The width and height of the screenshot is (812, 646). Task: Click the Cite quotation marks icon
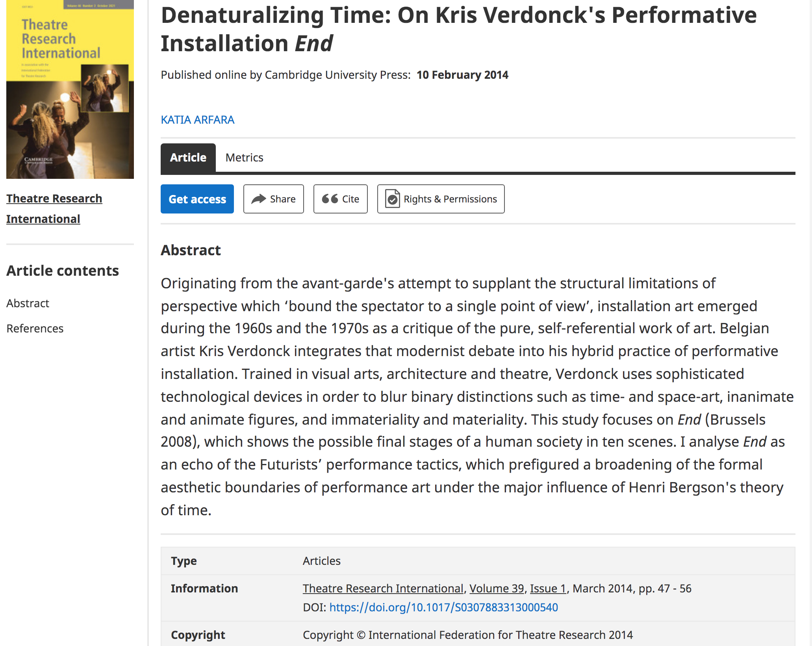(x=330, y=199)
